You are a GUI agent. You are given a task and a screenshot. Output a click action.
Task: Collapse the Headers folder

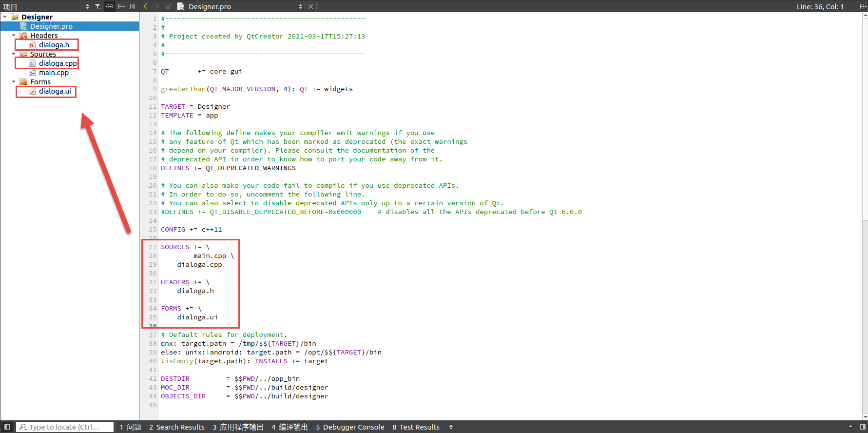pyautogui.click(x=14, y=36)
